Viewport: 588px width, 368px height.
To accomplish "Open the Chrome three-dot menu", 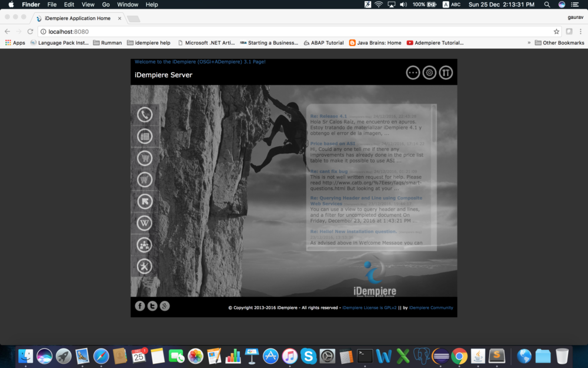I will pos(580,32).
